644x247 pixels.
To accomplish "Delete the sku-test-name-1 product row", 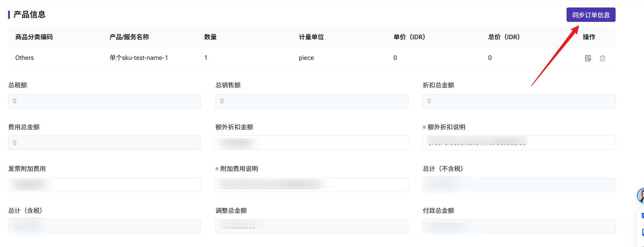I will [602, 58].
